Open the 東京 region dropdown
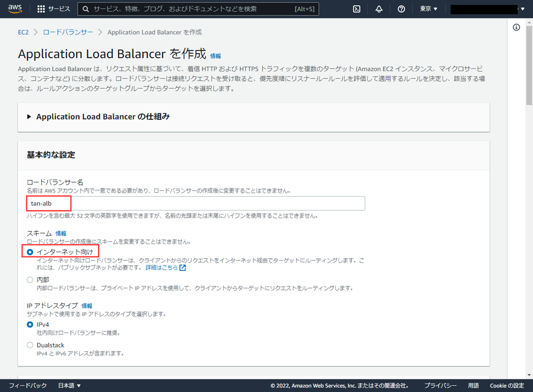533x392 pixels. click(428, 9)
